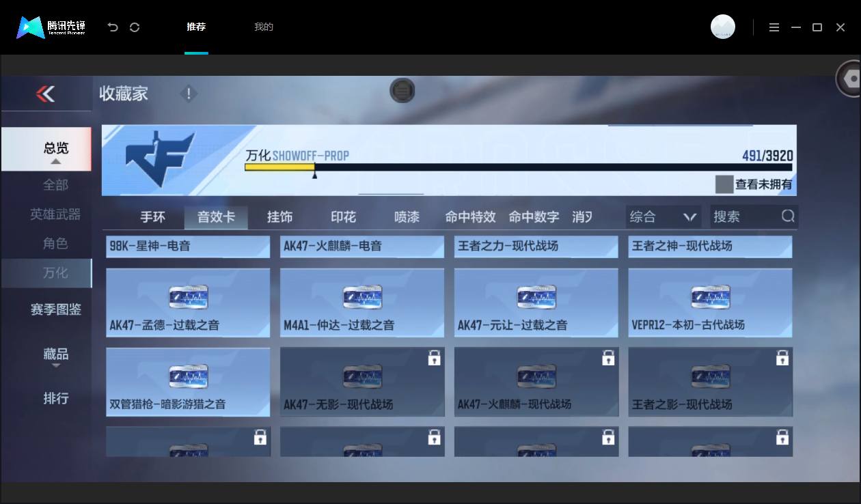Go to 英雄武器 in the sidebar

click(x=56, y=214)
